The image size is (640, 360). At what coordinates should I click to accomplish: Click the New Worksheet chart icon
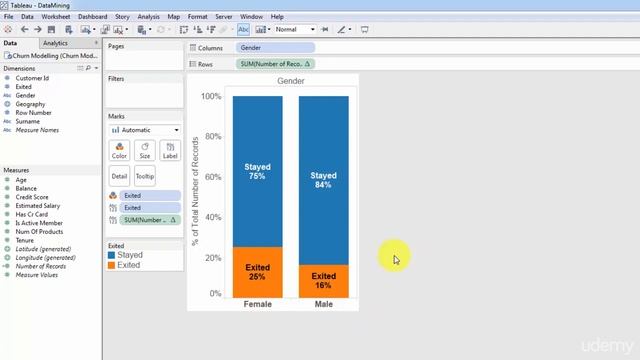pyautogui.click(x=85, y=29)
